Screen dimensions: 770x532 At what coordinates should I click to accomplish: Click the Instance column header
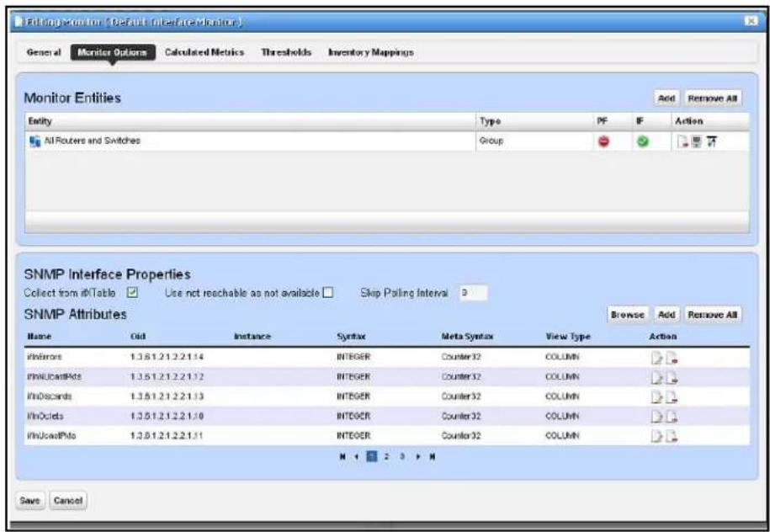pos(252,337)
